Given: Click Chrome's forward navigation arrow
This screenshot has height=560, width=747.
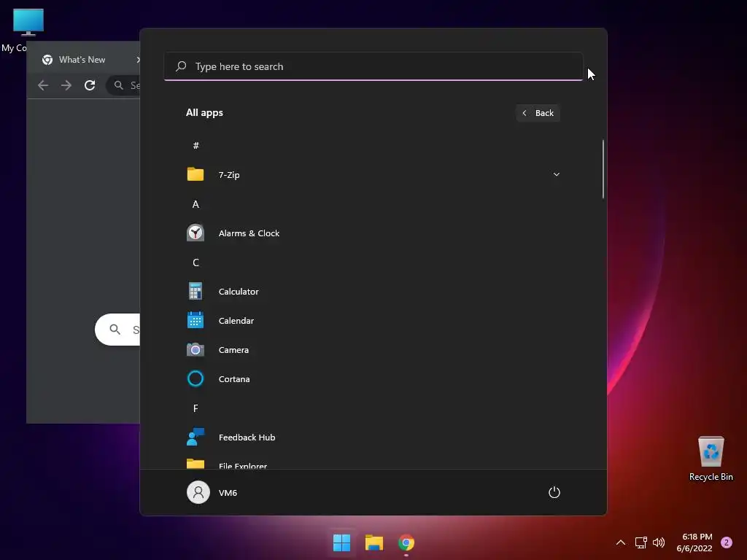Looking at the screenshot, I should tap(66, 85).
